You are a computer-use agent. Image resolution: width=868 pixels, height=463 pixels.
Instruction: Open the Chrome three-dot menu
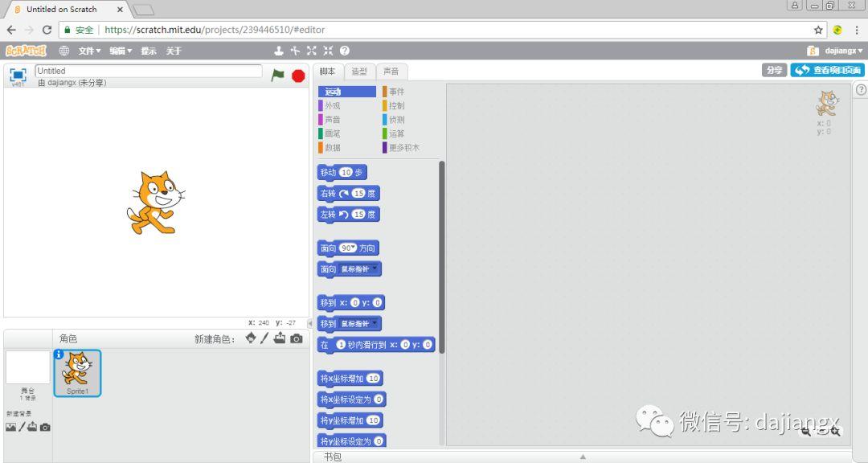857,30
